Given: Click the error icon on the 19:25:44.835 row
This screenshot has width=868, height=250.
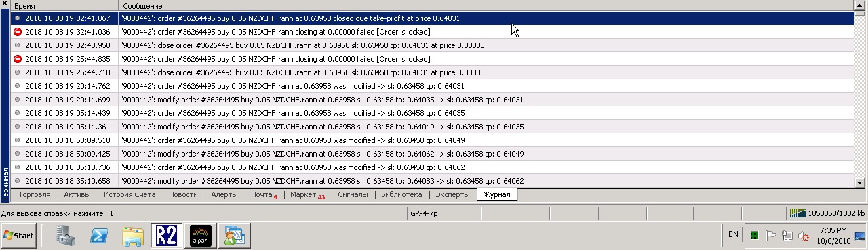Looking at the screenshot, I should coord(18,59).
